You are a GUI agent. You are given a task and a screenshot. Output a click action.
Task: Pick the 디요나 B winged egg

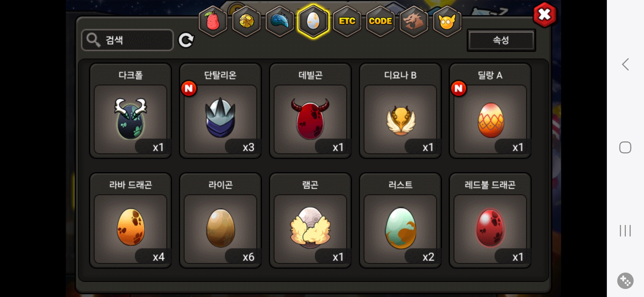tap(400, 111)
